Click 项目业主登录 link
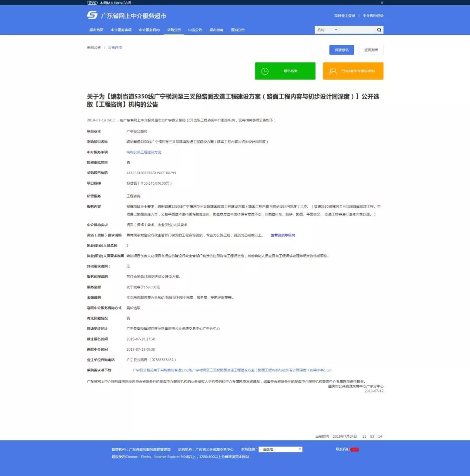Screen dimensions: 470x476 (345, 16)
